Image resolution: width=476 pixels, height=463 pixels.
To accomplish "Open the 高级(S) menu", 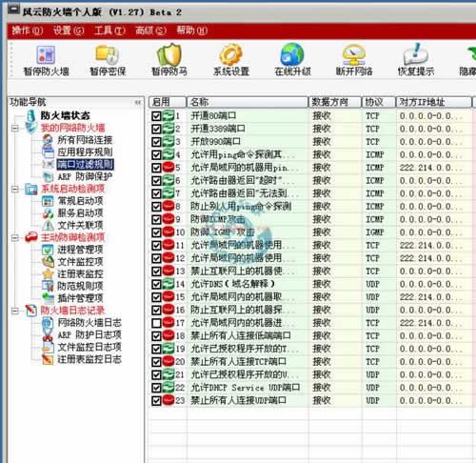I will [150, 30].
